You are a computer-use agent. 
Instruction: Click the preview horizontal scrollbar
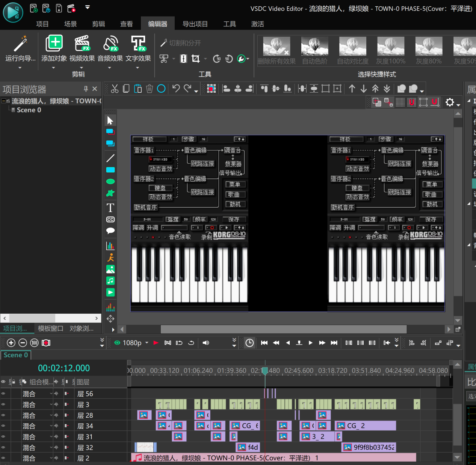click(x=284, y=329)
